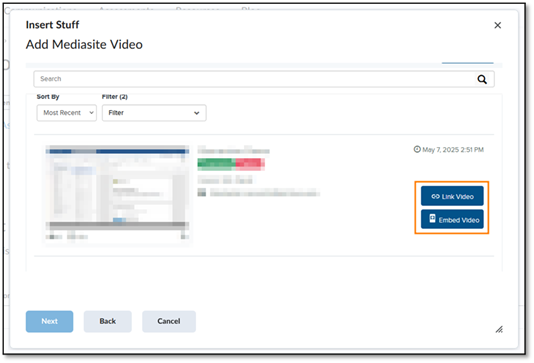The image size is (534, 363).
Task: Click the Filter (2) label
Action: pos(115,97)
